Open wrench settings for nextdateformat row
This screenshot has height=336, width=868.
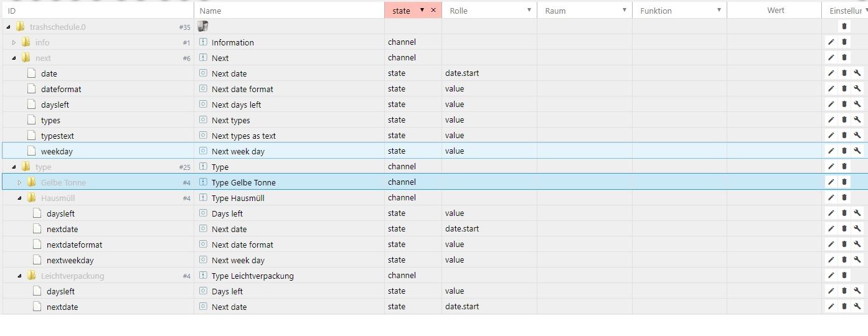click(x=857, y=245)
